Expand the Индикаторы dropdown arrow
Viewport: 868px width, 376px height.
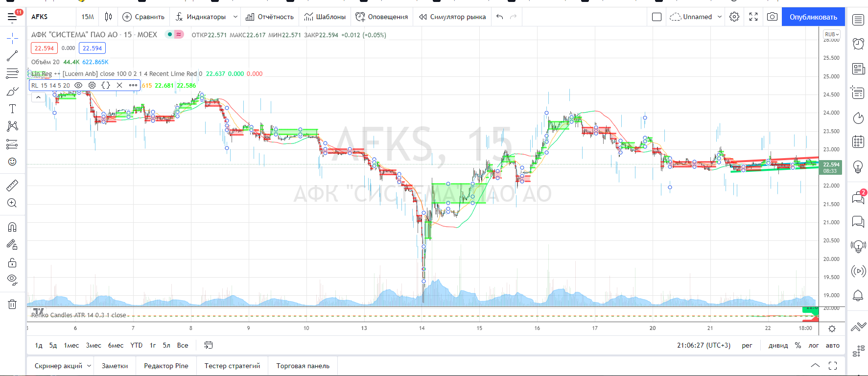[235, 17]
